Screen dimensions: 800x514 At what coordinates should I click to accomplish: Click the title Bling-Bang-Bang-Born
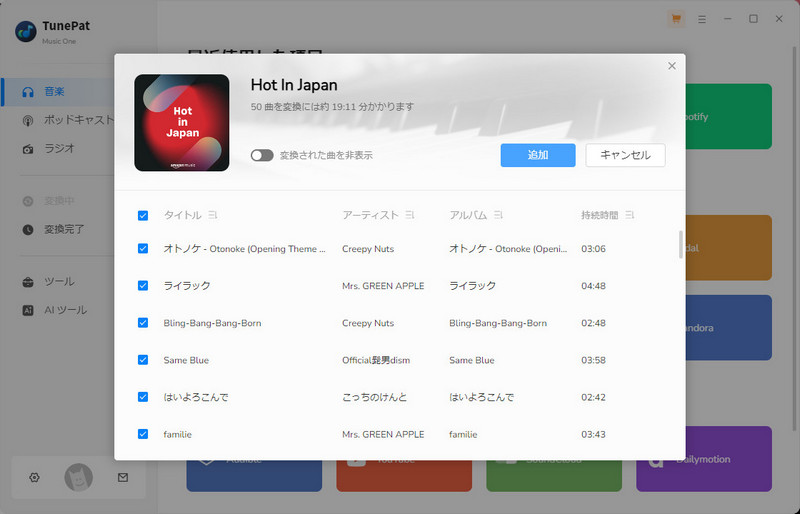[212, 323]
